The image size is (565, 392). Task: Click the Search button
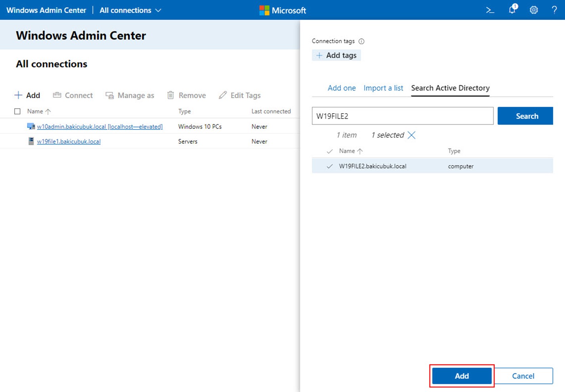525,116
